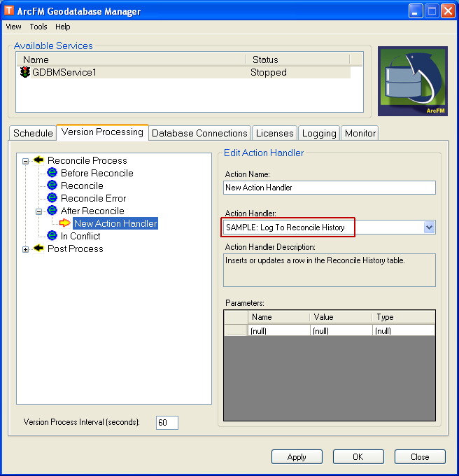Click the Version Process Interval seconds field

click(167, 423)
